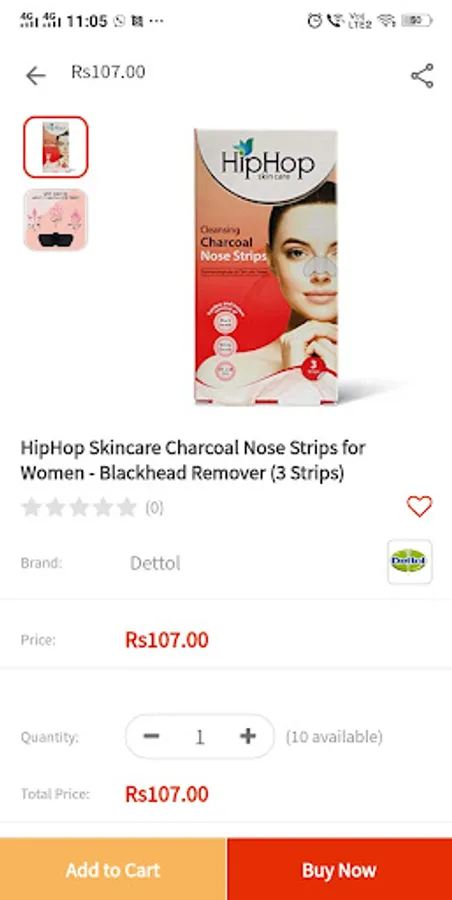Open the Dettol brand logo
Viewport: 452px width, 900px height.
[x=410, y=561]
